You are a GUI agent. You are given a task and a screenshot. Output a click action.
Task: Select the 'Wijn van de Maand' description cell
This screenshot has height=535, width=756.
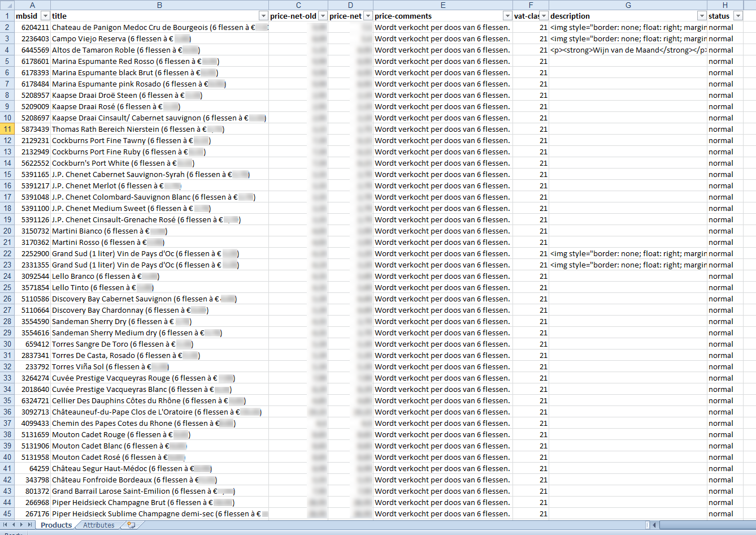coord(628,50)
